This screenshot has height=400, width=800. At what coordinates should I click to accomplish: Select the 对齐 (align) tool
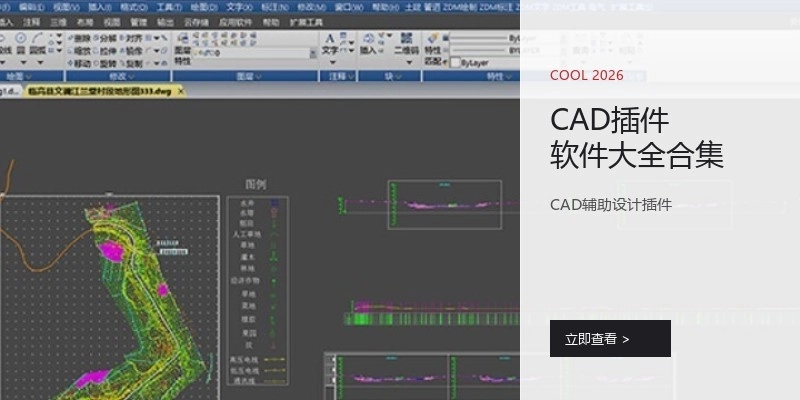click(131, 38)
